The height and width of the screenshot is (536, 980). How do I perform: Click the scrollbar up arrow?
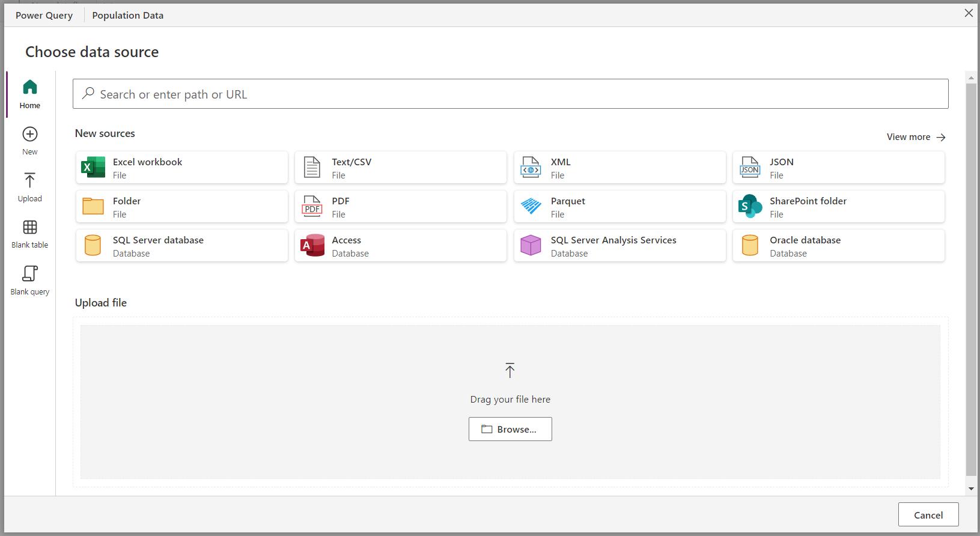pyautogui.click(x=971, y=78)
